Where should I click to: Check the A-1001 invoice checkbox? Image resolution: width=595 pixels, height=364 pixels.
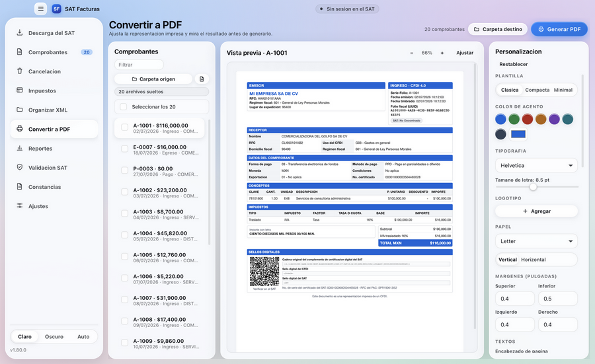tap(124, 127)
